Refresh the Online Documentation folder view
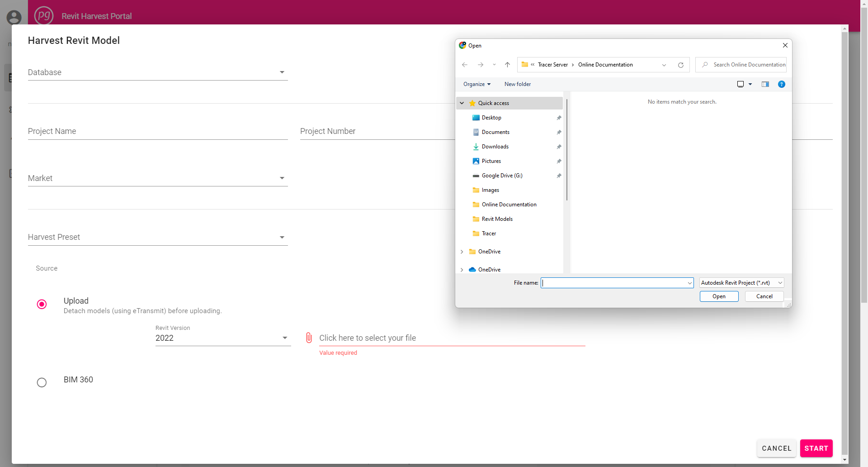Screen dimensions: 868x467 pos(681,65)
